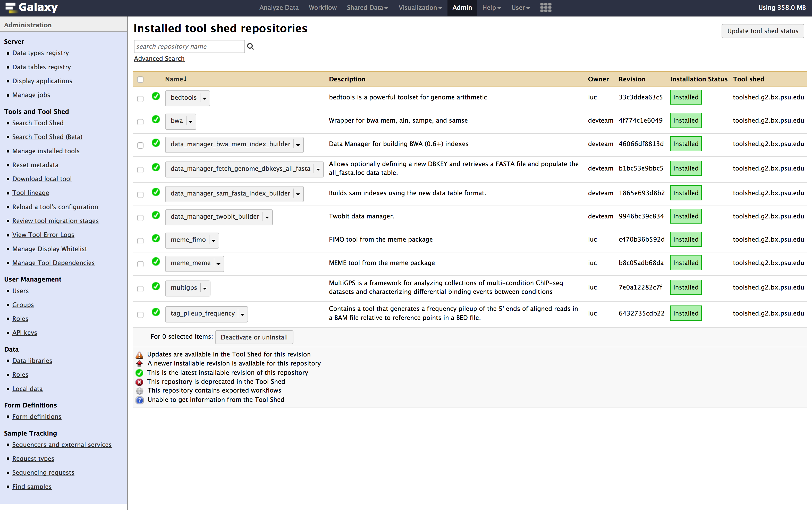Open the Shared Data menu
This screenshot has width=812, height=510.
tap(367, 7)
